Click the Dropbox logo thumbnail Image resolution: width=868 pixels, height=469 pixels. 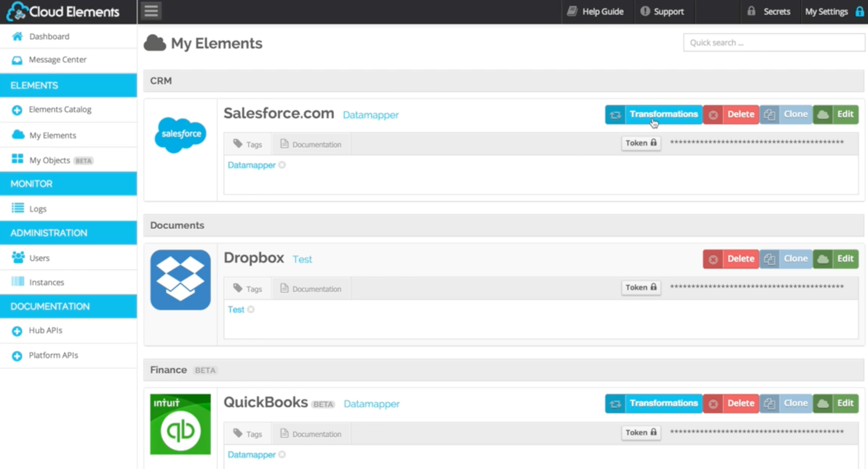click(x=180, y=280)
